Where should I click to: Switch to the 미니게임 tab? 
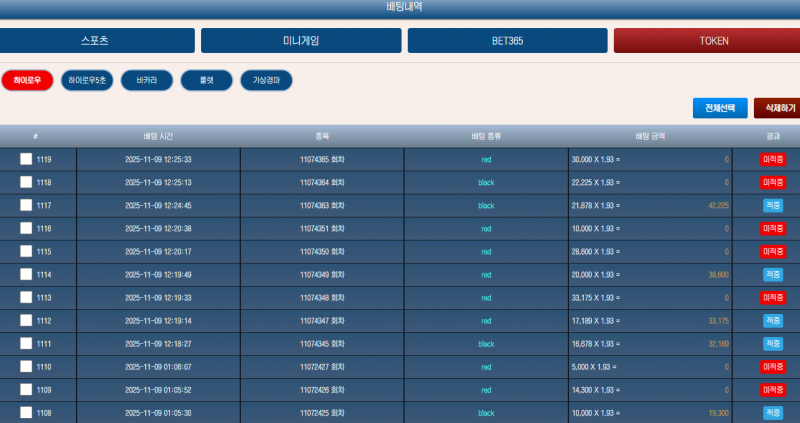point(301,41)
